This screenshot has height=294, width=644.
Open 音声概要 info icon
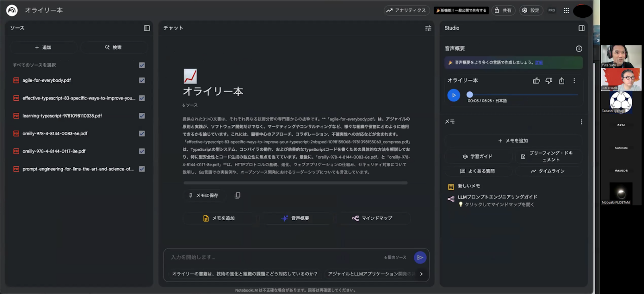tap(579, 49)
